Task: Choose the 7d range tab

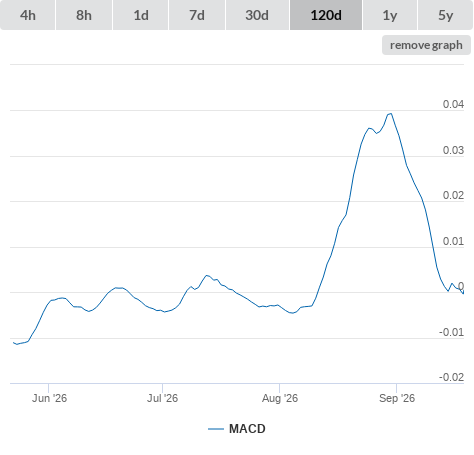Action: [197, 15]
